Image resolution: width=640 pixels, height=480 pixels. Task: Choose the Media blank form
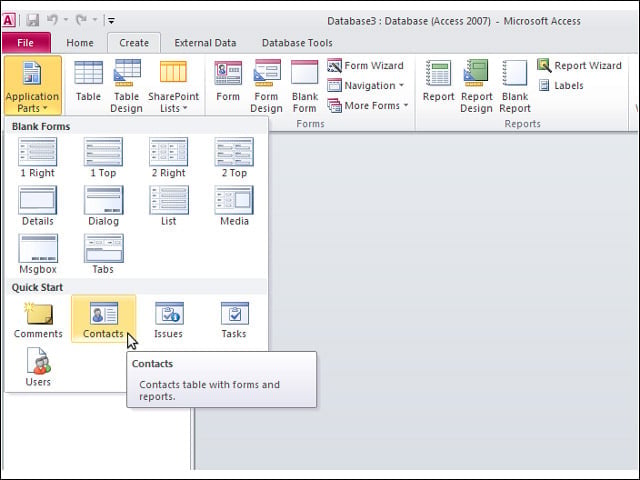click(234, 206)
